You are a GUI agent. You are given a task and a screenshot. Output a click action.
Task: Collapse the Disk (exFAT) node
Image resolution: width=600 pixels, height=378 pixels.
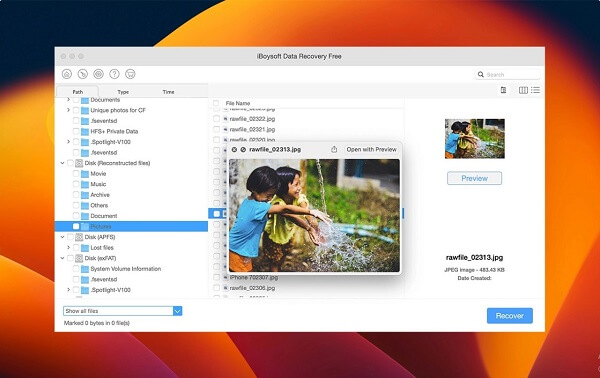62,258
